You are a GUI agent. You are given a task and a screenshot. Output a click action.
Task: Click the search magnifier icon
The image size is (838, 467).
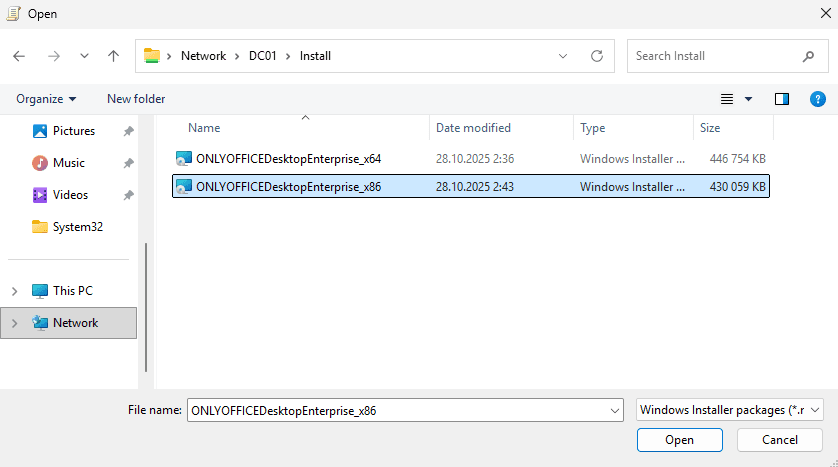pyautogui.click(x=809, y=56)
